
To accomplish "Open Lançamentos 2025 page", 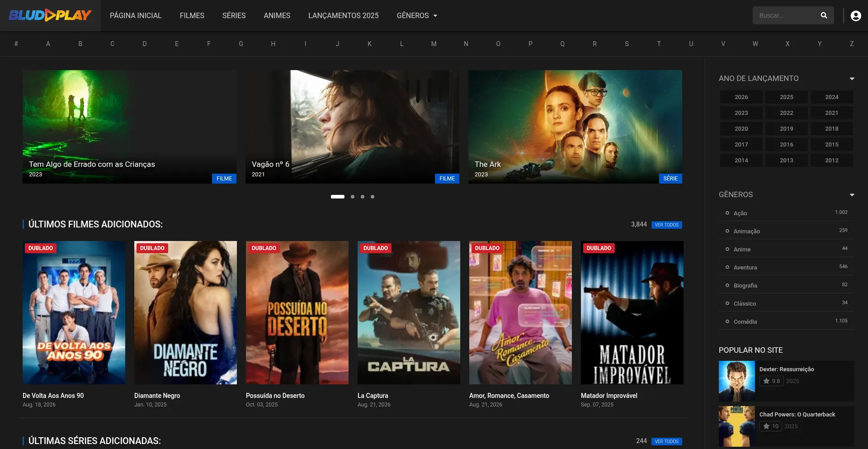I will pyautogui.click(x=344, y=15).
